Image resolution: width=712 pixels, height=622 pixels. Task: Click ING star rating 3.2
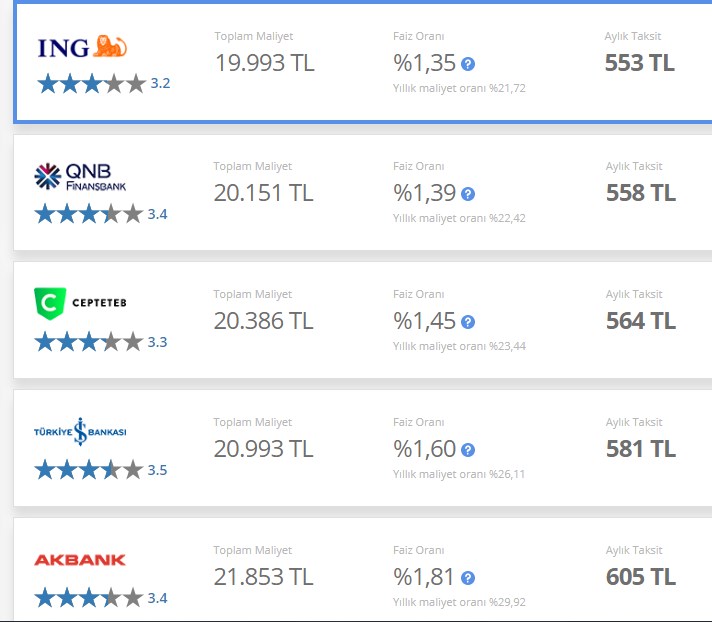[104, 84]
